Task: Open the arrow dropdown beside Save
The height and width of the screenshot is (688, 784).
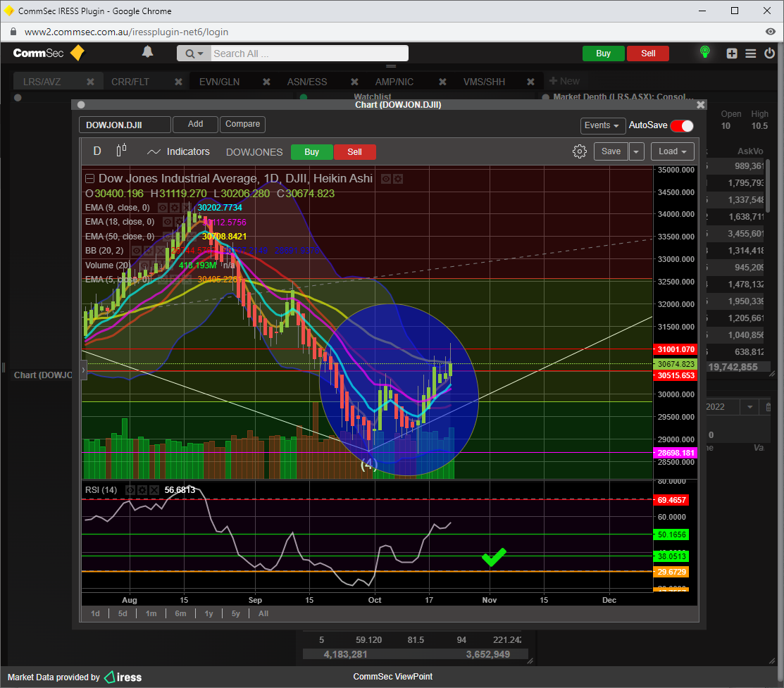Action: point(636,151)
